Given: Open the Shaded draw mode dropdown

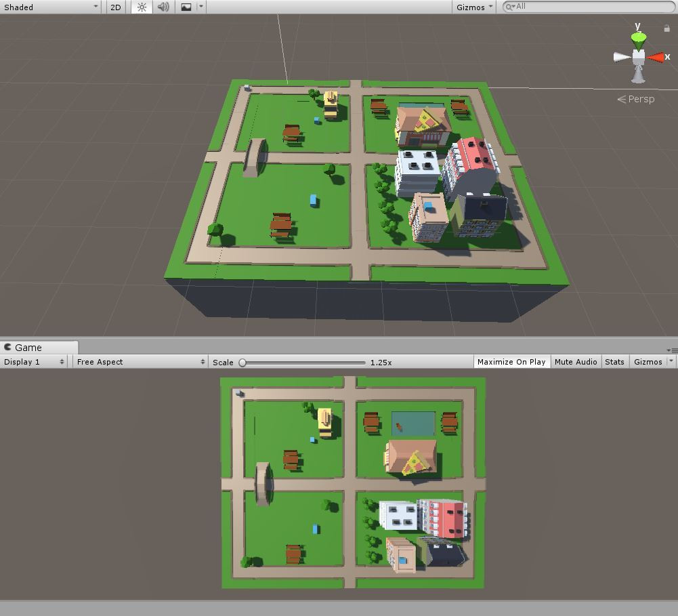Looking at the screenshot, I should click(x=51, y=7).
